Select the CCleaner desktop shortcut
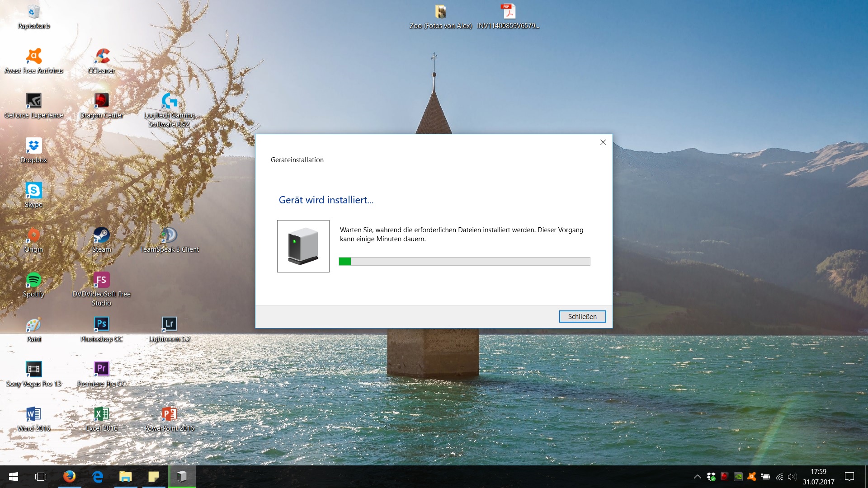 pos(102,56)
